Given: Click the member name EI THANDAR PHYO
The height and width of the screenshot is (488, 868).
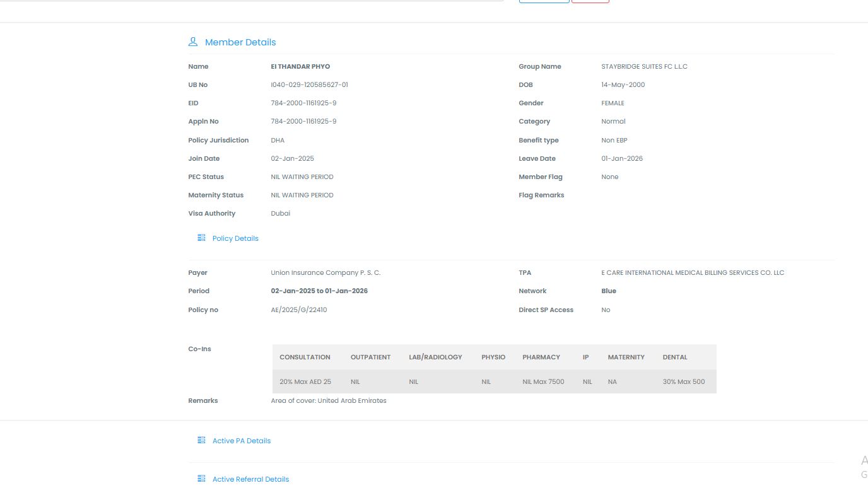Looking at the screenshot, I should coord(300,66).
